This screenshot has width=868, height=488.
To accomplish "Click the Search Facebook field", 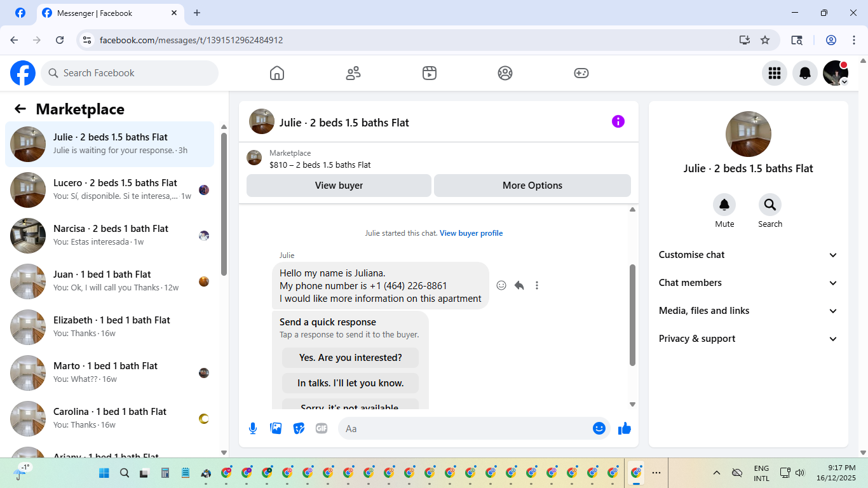I will click(130, 73).
